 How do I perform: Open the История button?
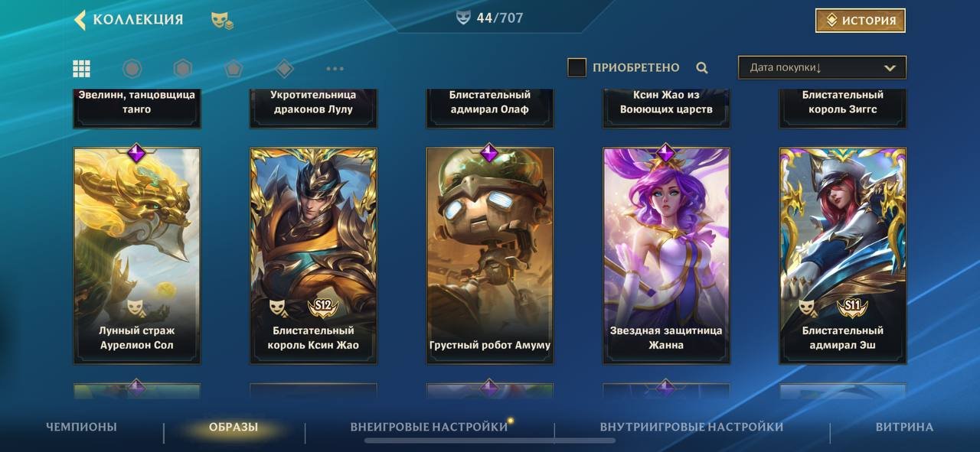861,21
